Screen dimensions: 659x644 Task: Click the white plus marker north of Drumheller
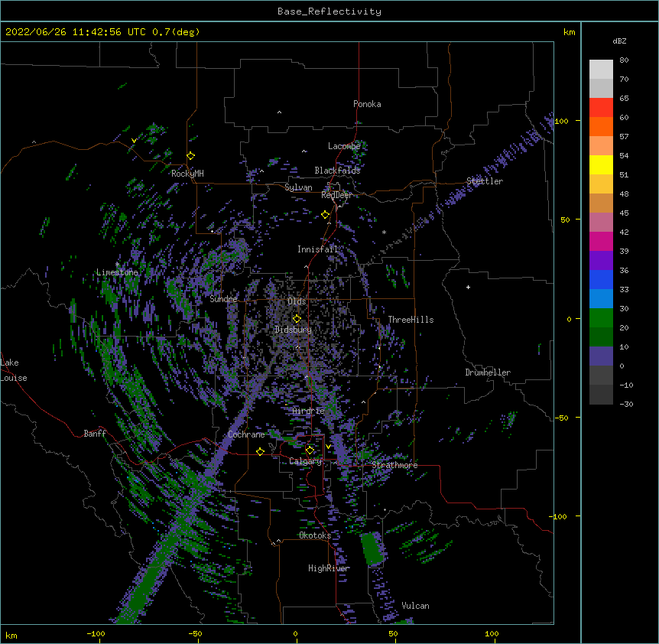(x=468, y=287)
